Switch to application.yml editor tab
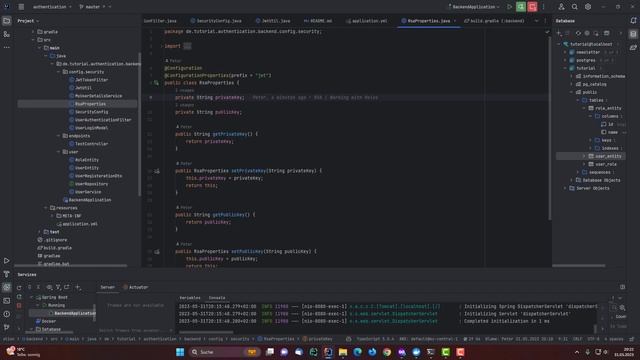 [367, 21]
